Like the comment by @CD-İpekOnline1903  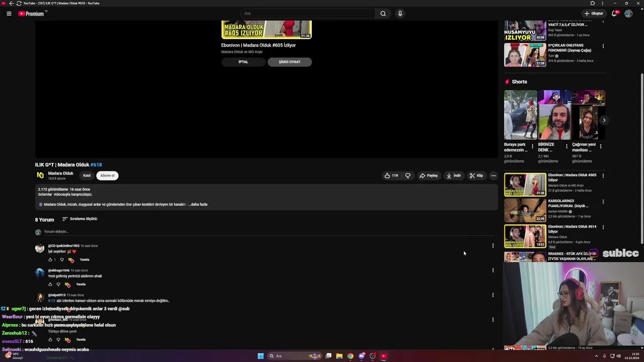click(x=50, y=260)
